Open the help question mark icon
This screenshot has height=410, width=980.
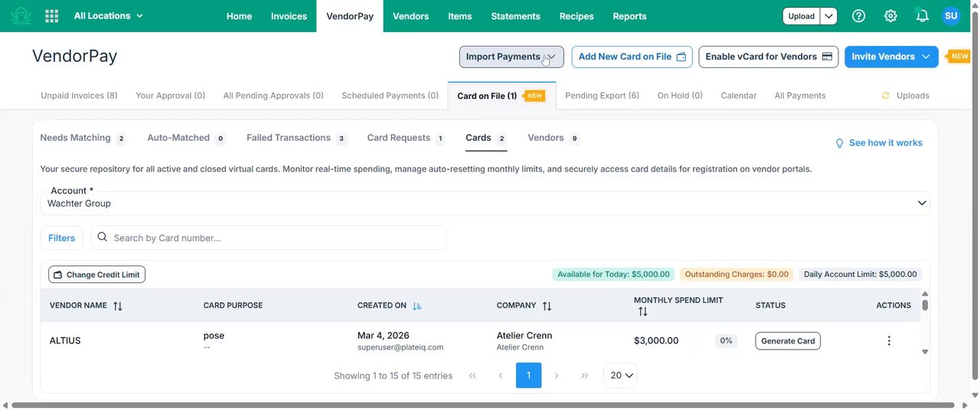pos(859,16)
